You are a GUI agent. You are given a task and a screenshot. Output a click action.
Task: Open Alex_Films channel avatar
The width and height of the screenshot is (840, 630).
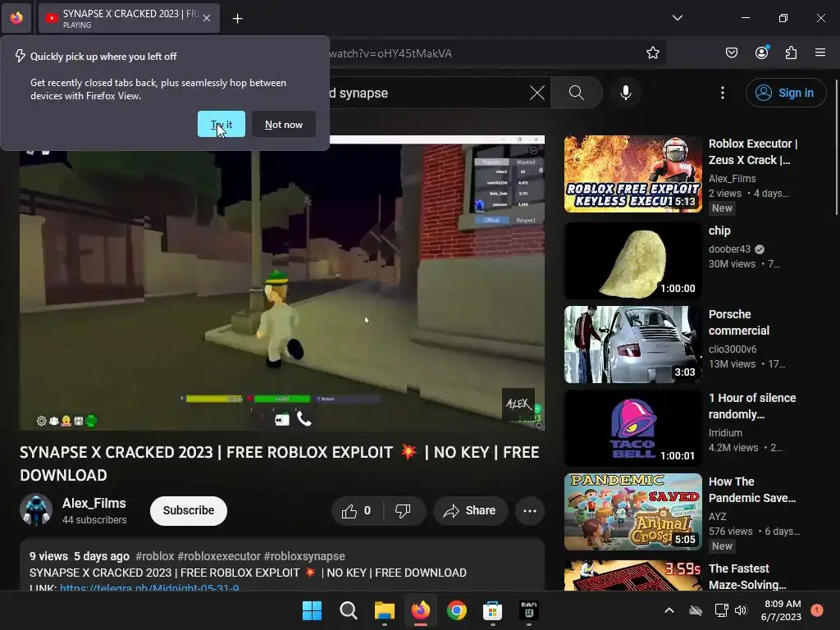tap(36, 510)
